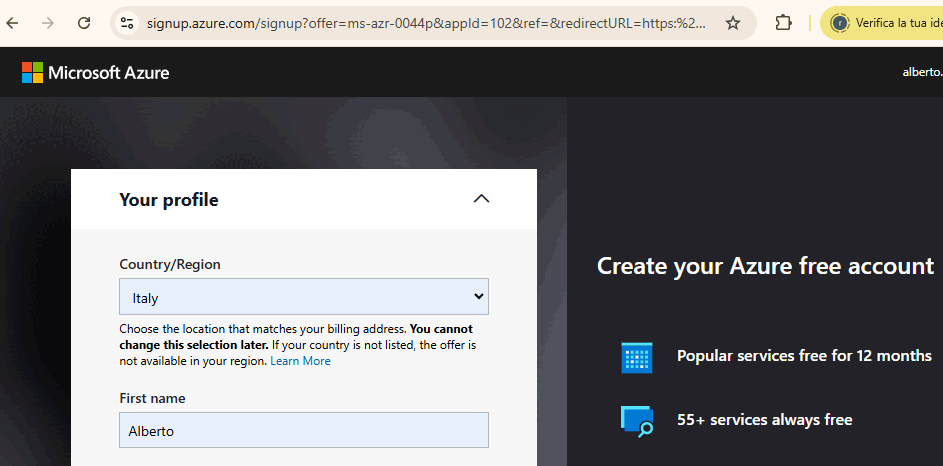The width and height of the screenshot is (943, 466).
Task: Click the Create your Azure free account heading
Action: (x=765, y=265)
